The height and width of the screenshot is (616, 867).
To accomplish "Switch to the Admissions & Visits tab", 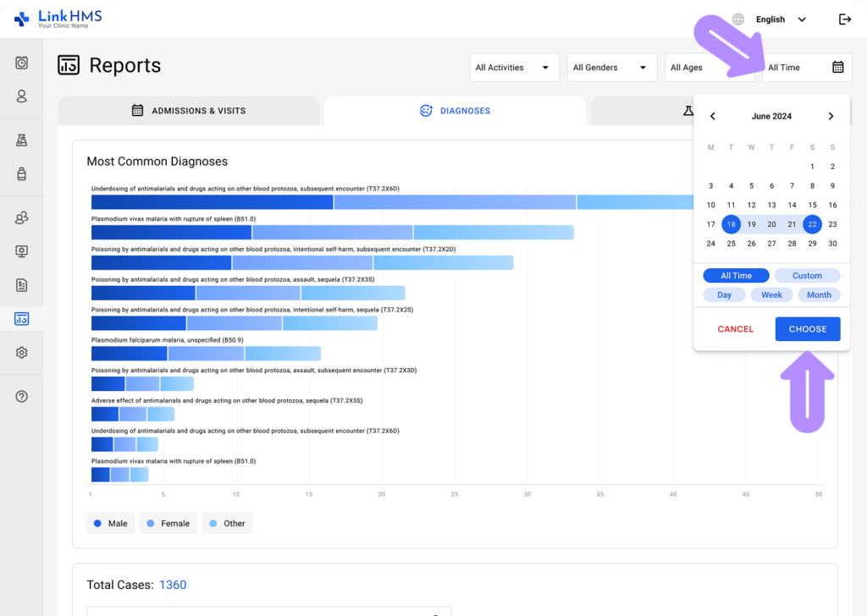I will pyautogui.click(x=188, y=110).
